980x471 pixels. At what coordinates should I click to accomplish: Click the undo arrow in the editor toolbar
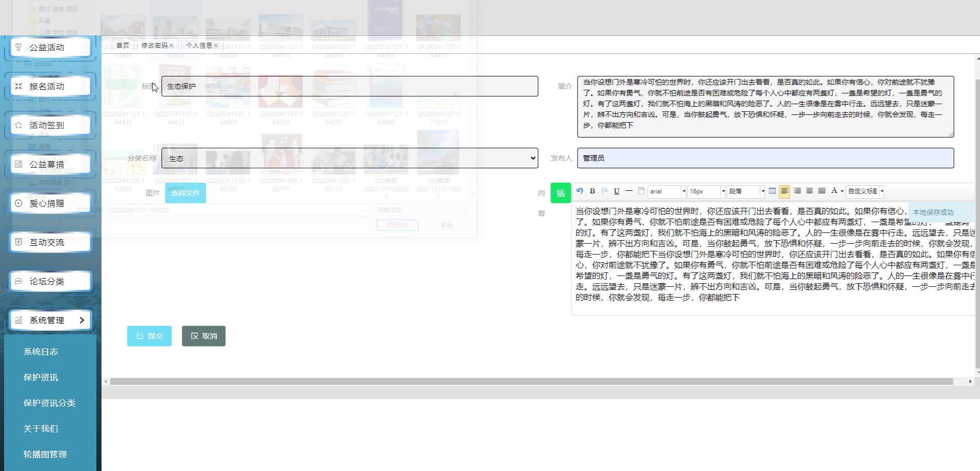pyautogui.click(x=580, y=191)
